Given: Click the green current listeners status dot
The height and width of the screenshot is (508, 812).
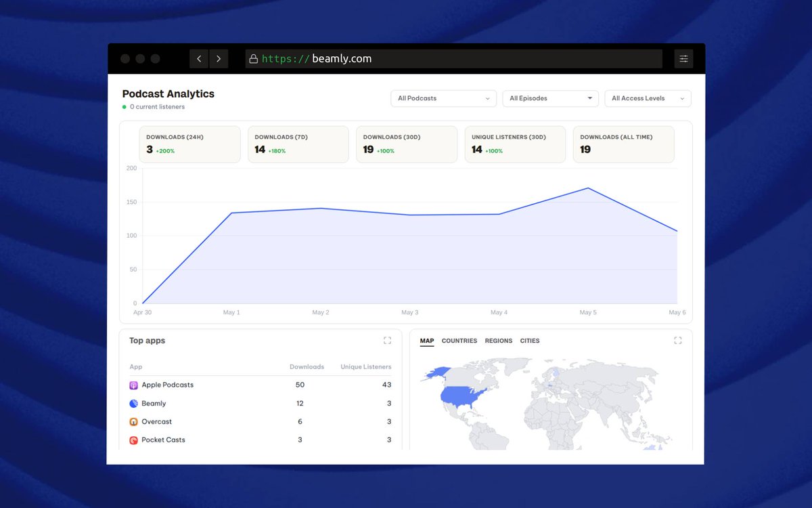Looking at the screenshot, I should [x=125, y=107].
